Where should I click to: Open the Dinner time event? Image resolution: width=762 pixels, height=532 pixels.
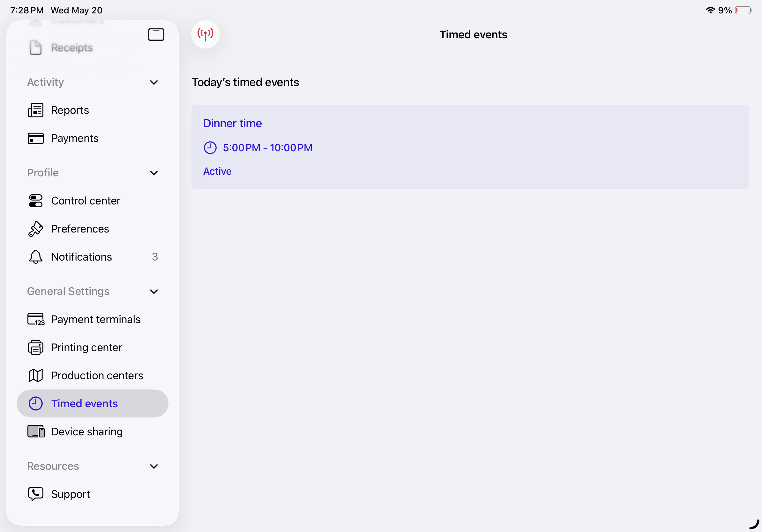click(470, 147)
